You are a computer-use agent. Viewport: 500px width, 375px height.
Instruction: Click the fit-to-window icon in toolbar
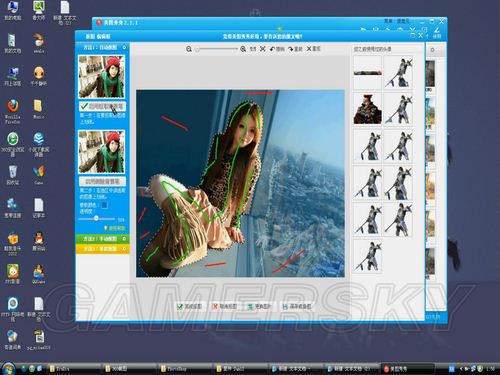[263, 49]
